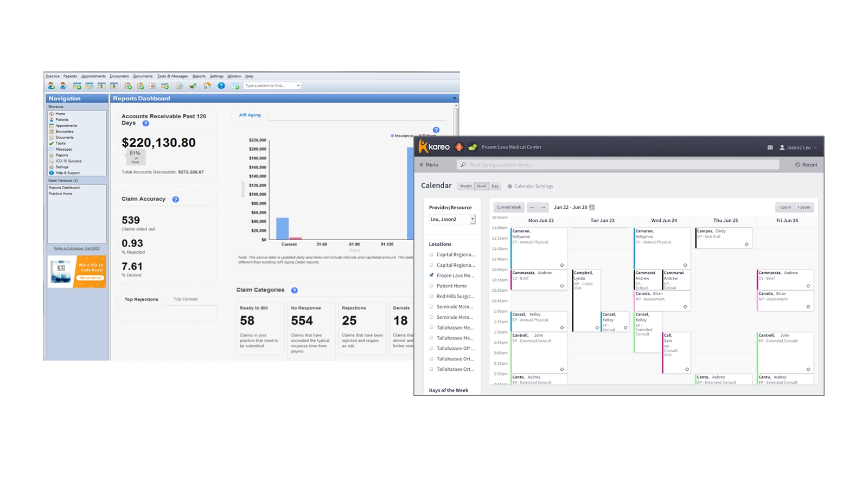
Task: Click the green checkmark toolbar icon
Action: 193,86
